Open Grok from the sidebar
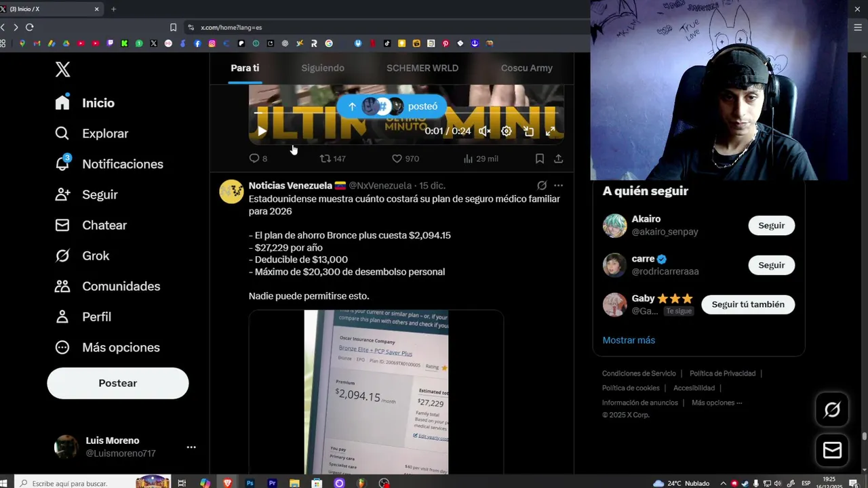 click(x=83, y=256)
